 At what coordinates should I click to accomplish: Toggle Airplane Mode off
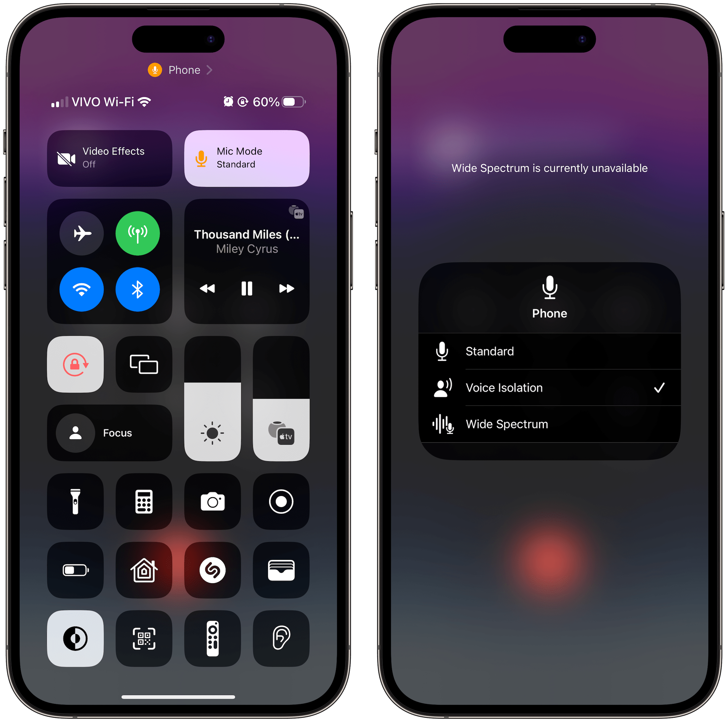(81, 230)
